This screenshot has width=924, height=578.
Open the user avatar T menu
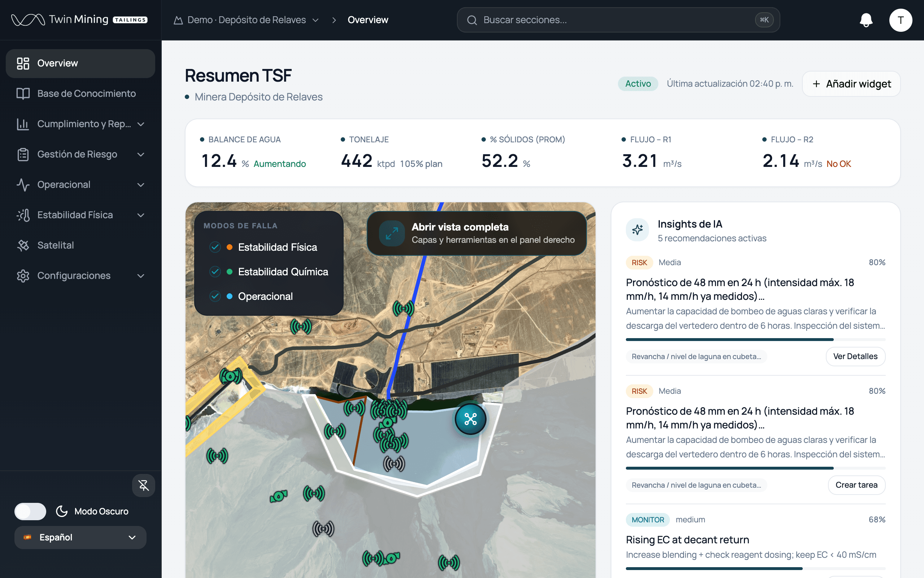click(901, 20)
